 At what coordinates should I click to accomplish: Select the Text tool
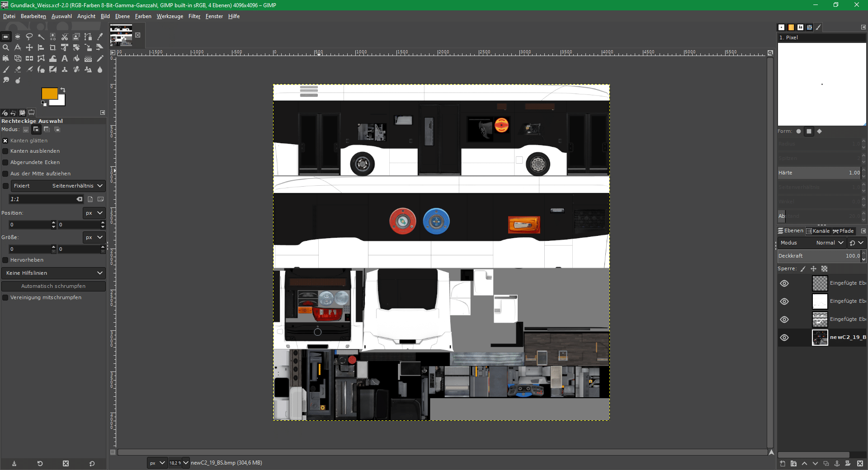pos(65,58)
